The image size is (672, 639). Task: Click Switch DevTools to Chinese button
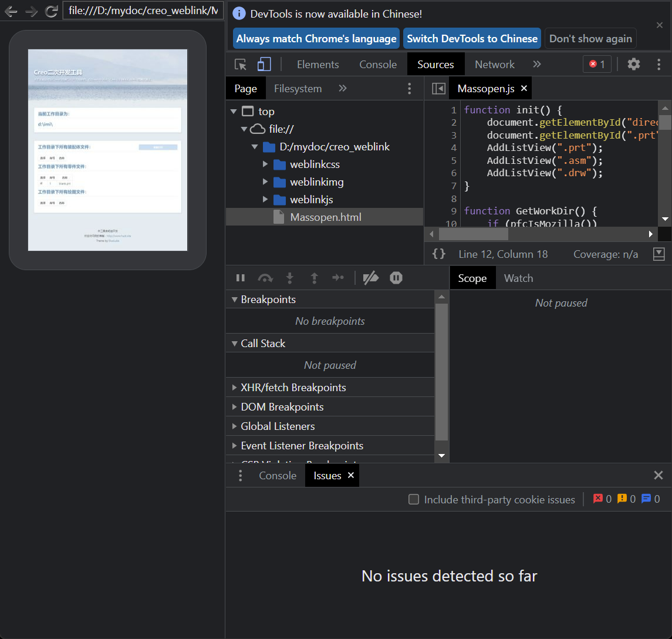[472, 39]
